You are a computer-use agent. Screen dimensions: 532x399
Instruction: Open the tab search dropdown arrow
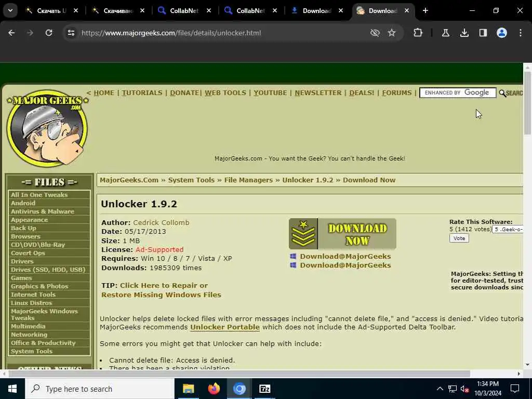10,10
